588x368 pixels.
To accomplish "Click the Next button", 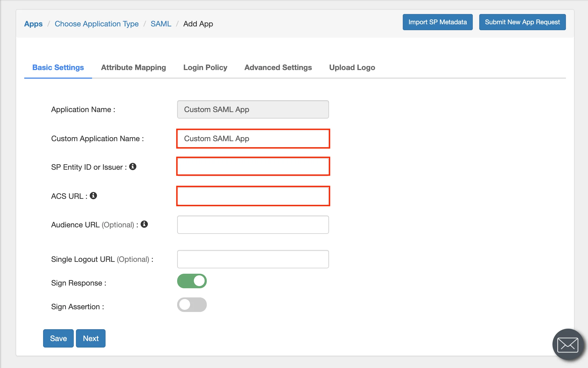I will tap(91, 338).
